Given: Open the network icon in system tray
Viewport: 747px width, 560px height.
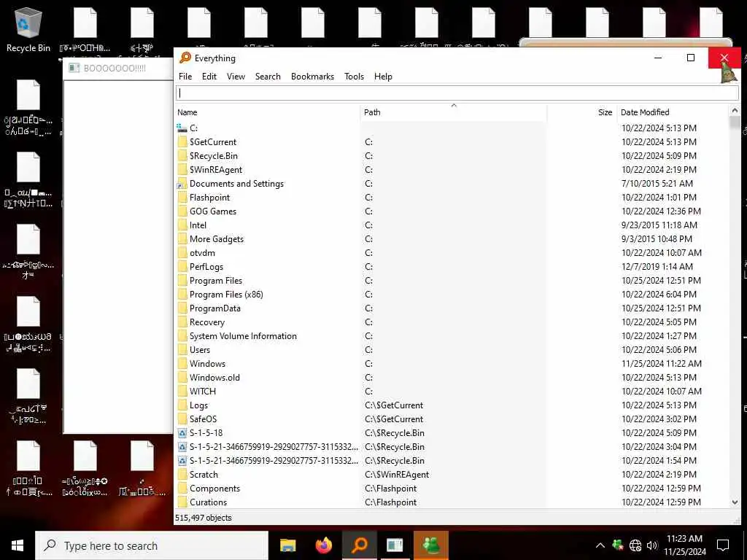Looking at the screenshot, I should (x=635, y=545).
